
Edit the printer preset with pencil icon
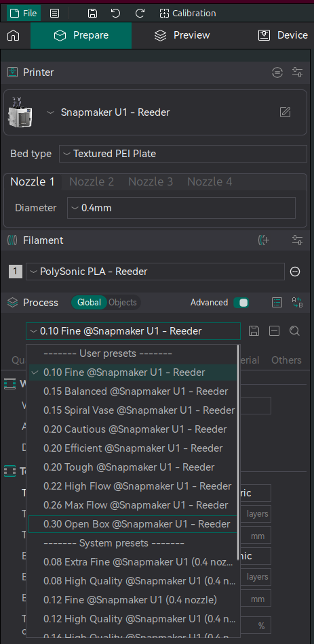286,112
